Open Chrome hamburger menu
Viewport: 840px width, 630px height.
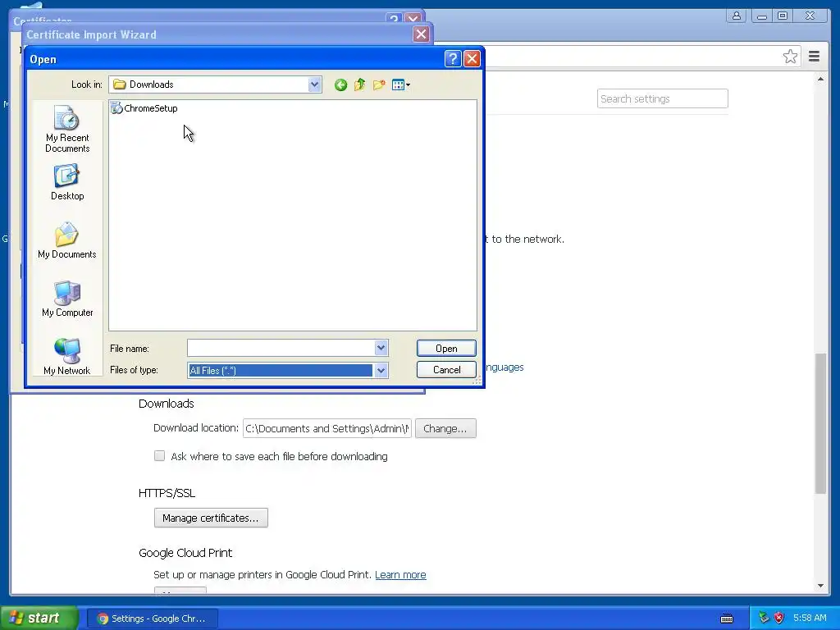click(x=814, y=57)
